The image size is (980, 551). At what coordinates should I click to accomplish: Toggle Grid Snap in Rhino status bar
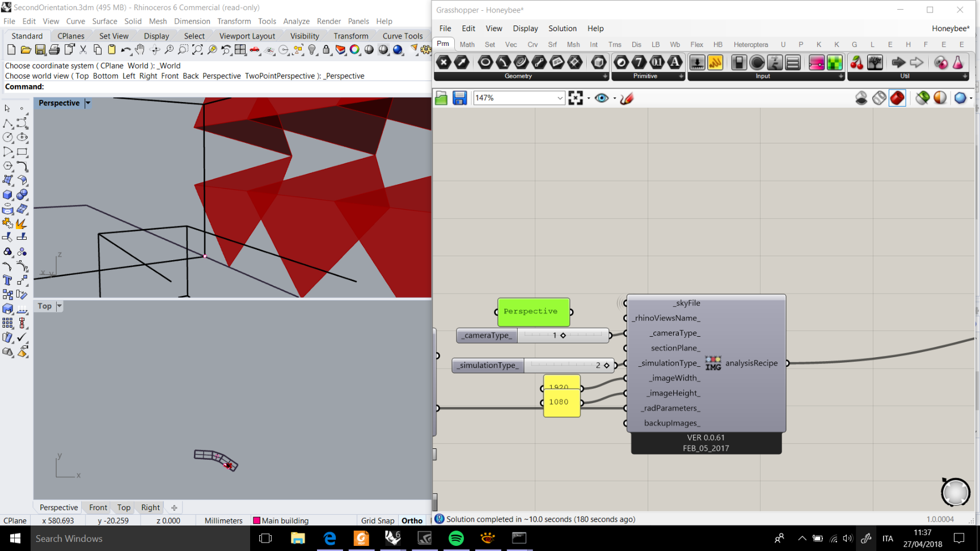click(378, 520)
